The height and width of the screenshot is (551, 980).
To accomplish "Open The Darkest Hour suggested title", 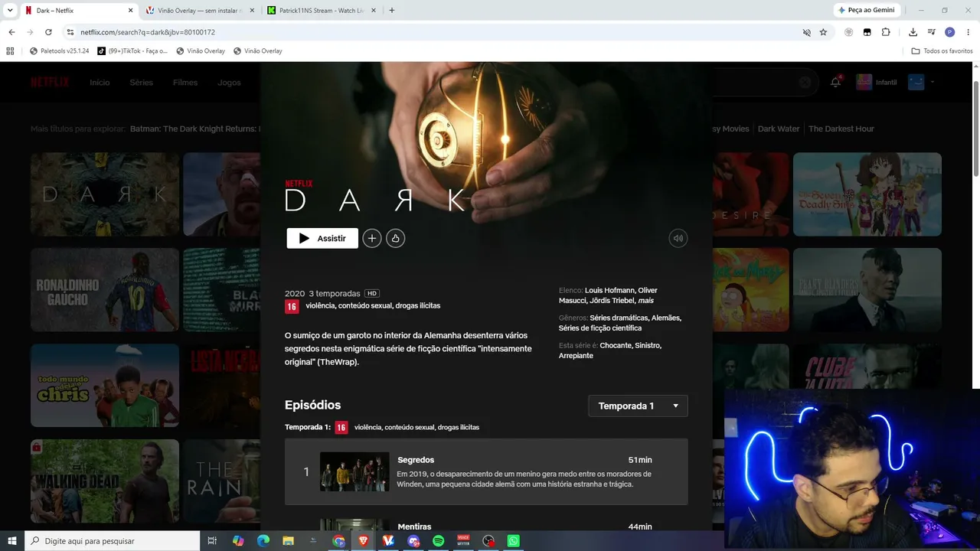I will [x=841, y=129].
